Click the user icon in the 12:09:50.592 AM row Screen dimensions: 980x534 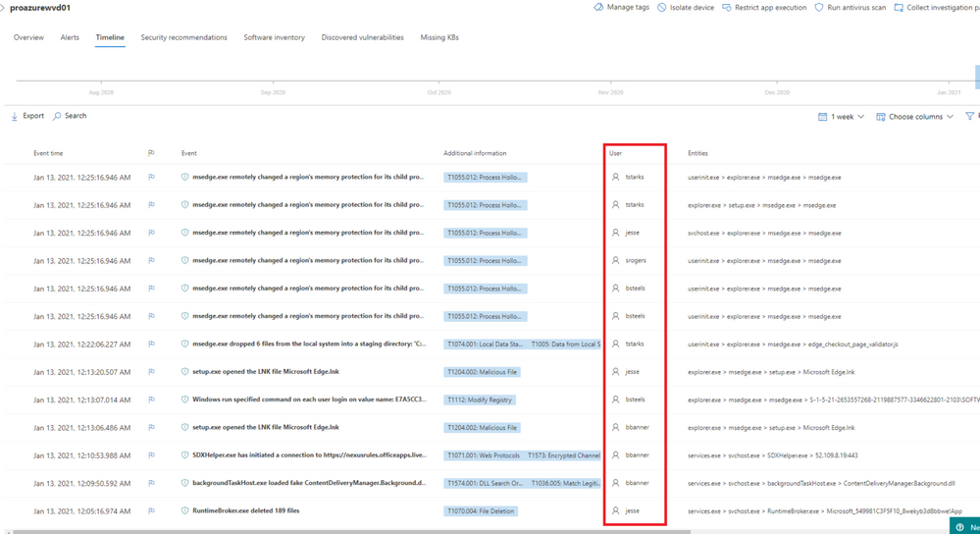click(616, 483)
